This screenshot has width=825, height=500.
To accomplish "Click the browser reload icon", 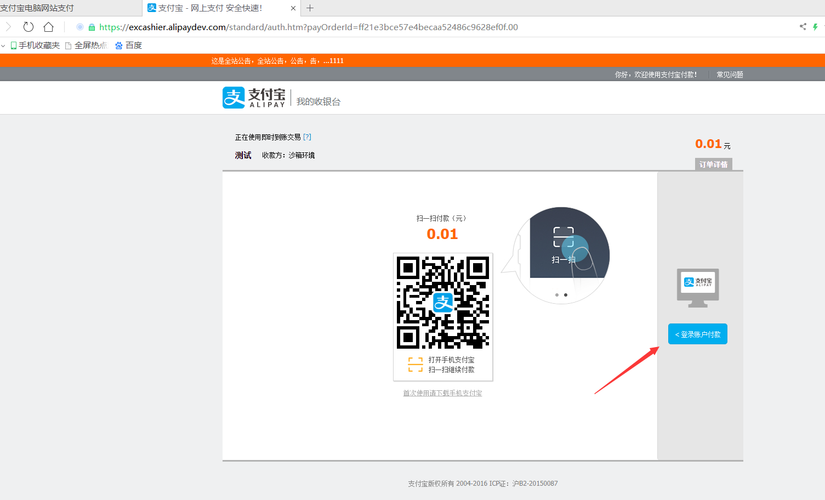I will tap(28, 27).
